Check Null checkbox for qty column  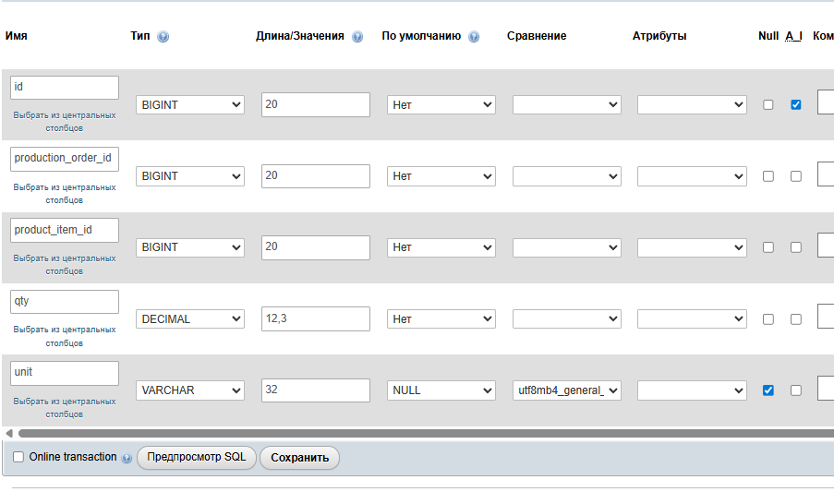pyautogui.click(x=768, y=319)
